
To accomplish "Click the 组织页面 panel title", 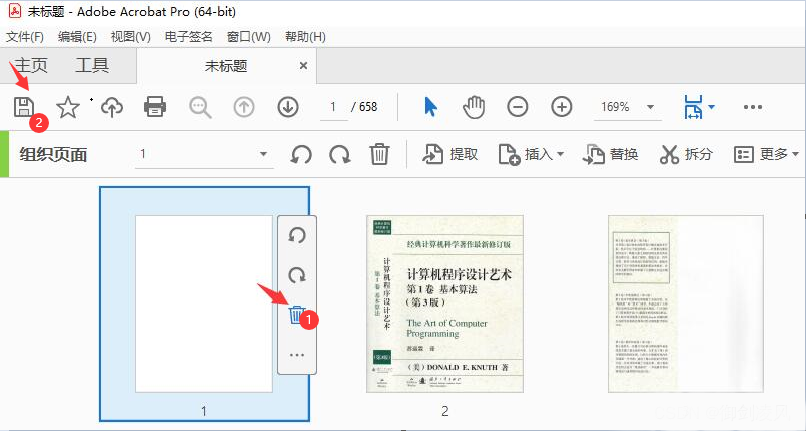I will click(x=53, y=154).
